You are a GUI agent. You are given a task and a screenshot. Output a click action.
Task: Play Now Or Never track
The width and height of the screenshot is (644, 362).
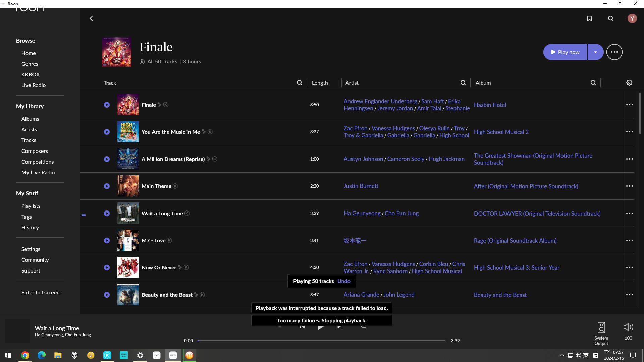point(107,267)
